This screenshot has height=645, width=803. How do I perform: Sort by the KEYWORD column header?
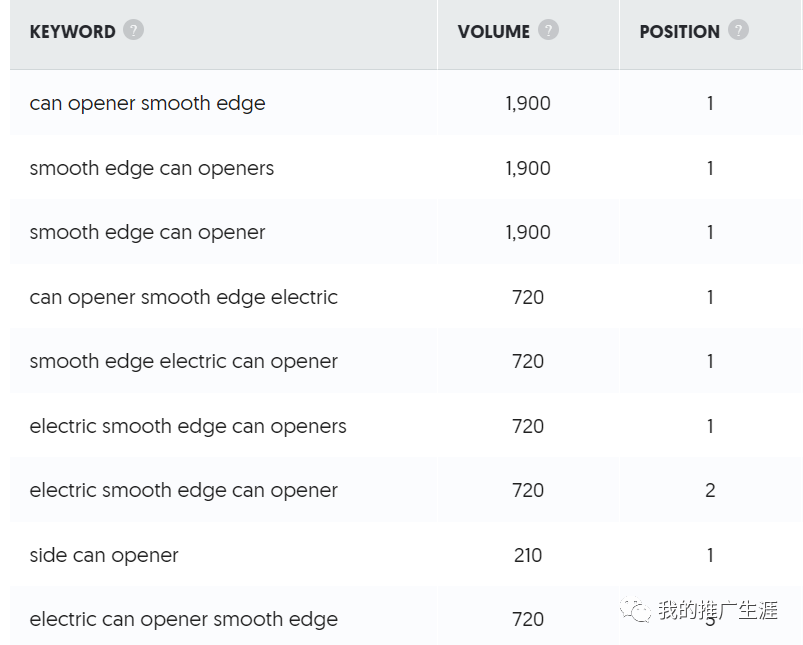(72, 32)
